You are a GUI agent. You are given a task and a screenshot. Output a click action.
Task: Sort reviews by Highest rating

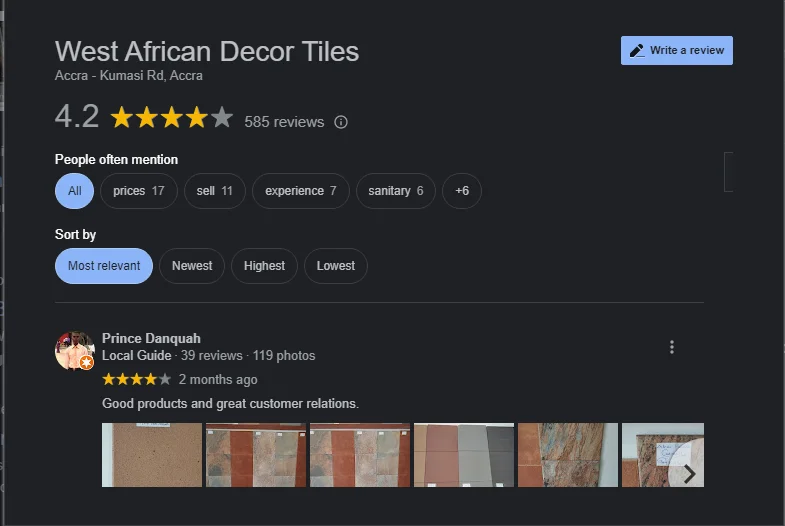[264, 266]
